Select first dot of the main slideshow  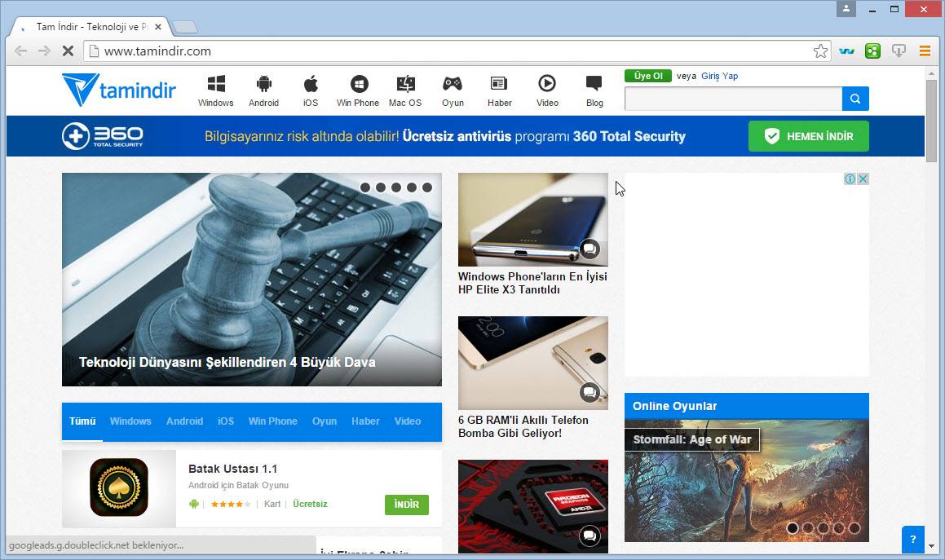tap(365, 187)
